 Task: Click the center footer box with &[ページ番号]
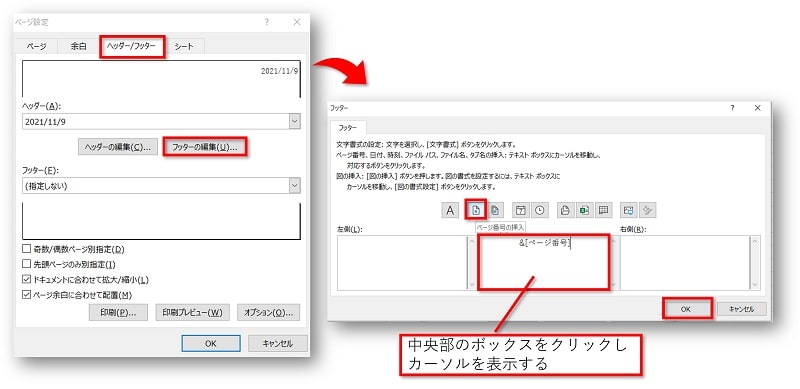543,263
